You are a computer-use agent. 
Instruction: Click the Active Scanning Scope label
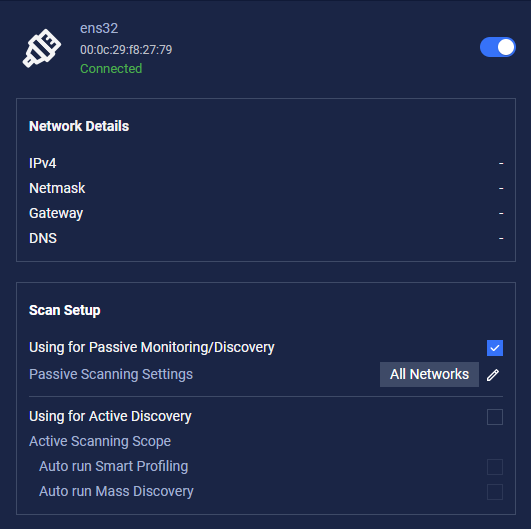pyautogui.click(x=100, y=442)
